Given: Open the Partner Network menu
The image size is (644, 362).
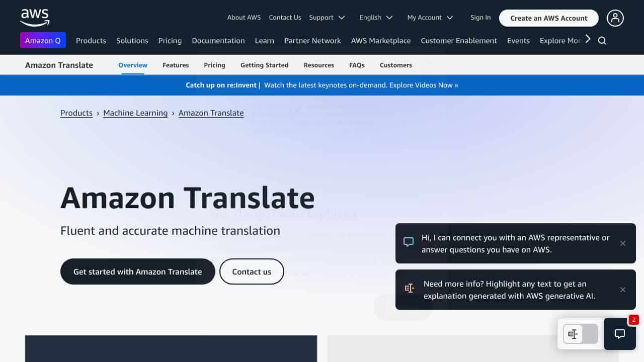Looking at the screenshot, I should [312, 41].
